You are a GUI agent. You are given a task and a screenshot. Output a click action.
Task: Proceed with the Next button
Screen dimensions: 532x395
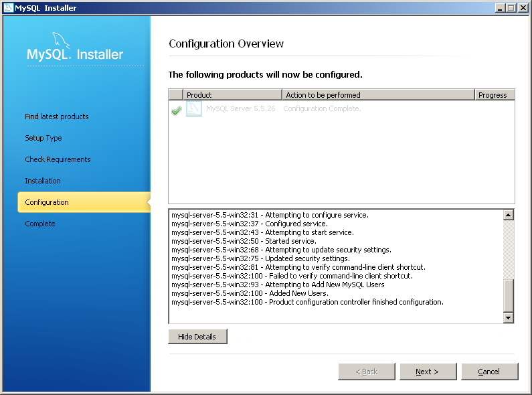click(x=428, y=372)
